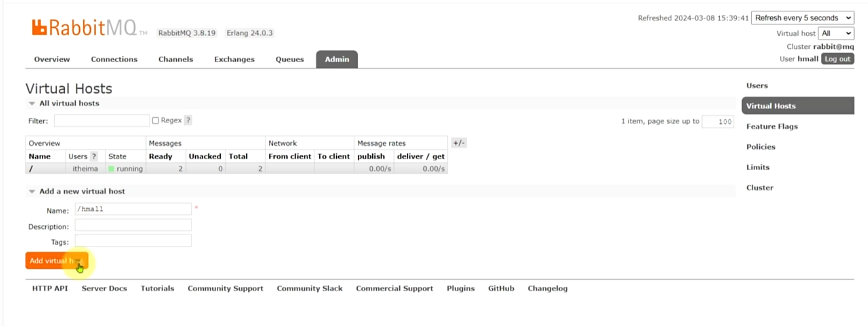Sort by the publish column header
Image resolution: width=868 pixels, height=326 pixels.
click(371, 156)
